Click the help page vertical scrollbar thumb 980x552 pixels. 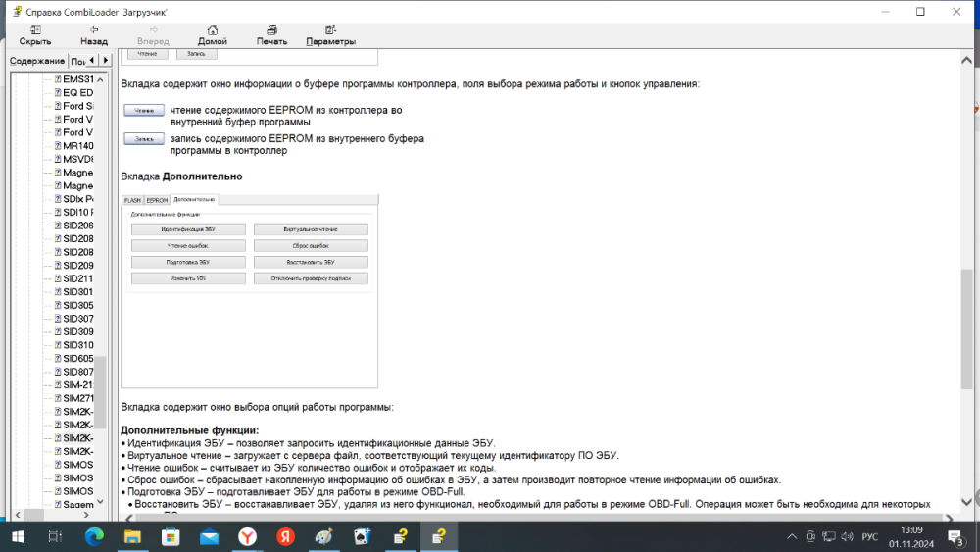[x=966, y=329]
